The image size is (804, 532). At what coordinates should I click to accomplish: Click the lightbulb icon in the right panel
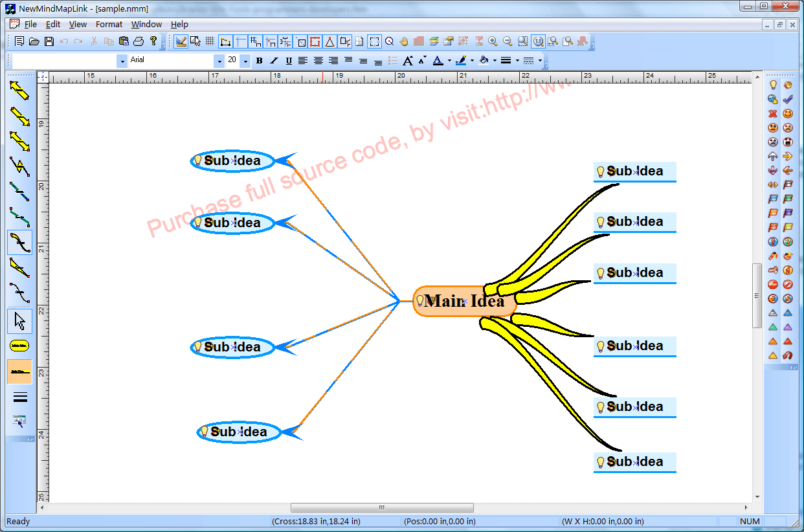point(772,85)
